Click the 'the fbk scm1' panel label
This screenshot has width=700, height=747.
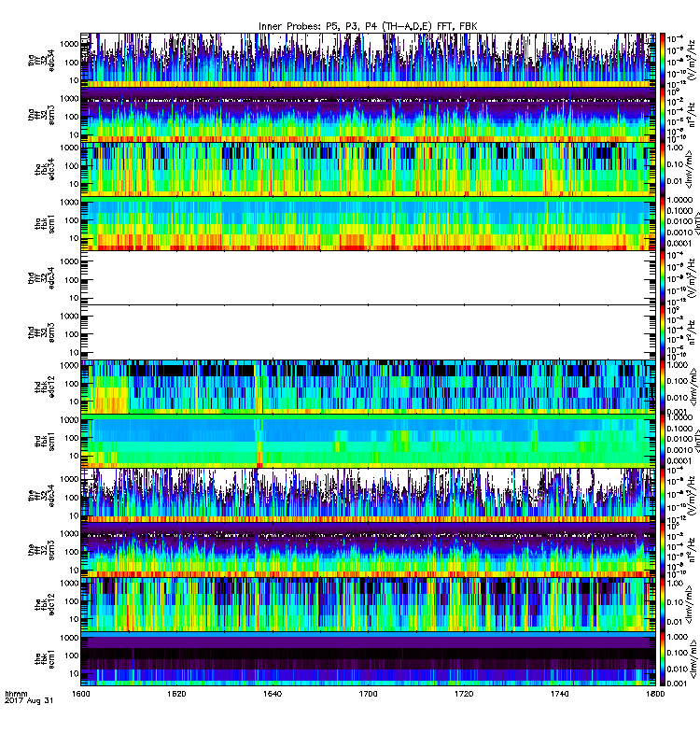tap(45, 659)
